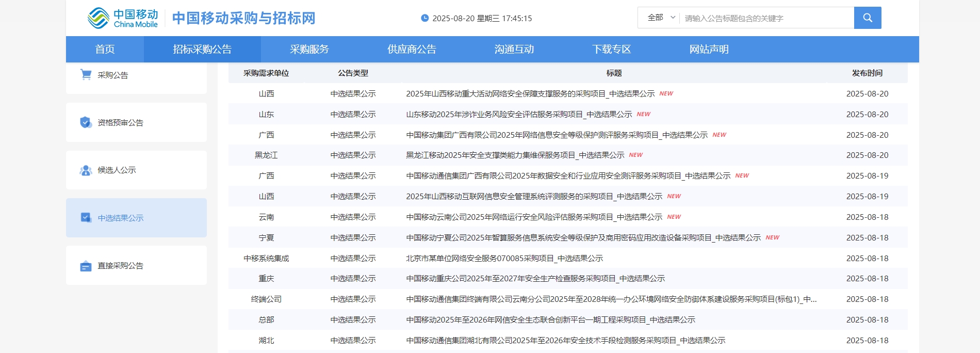This screenshot has width=980, height=353.
Task: Open 黑龙江移动2025年安全支撑类能力集维保 announcement
Action: [515, 155]
